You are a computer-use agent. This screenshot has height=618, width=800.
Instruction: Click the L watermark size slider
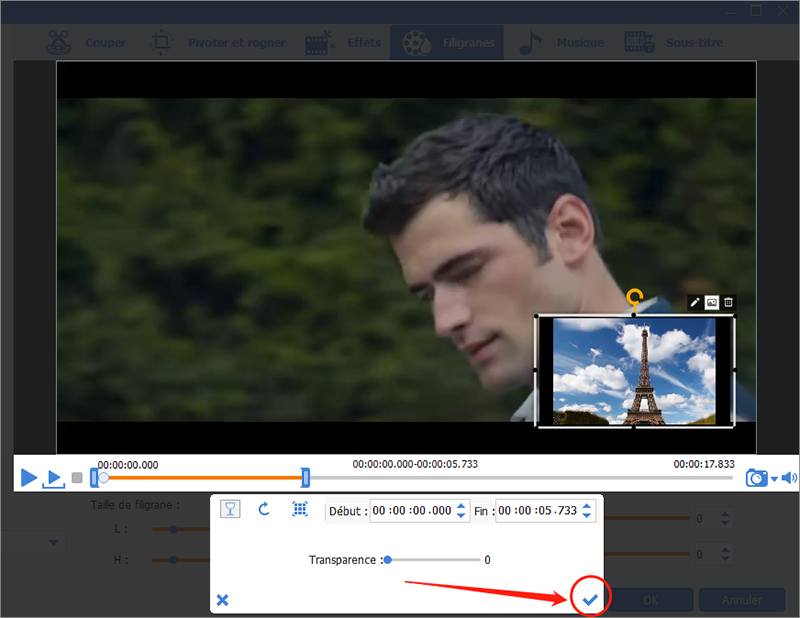174,529
